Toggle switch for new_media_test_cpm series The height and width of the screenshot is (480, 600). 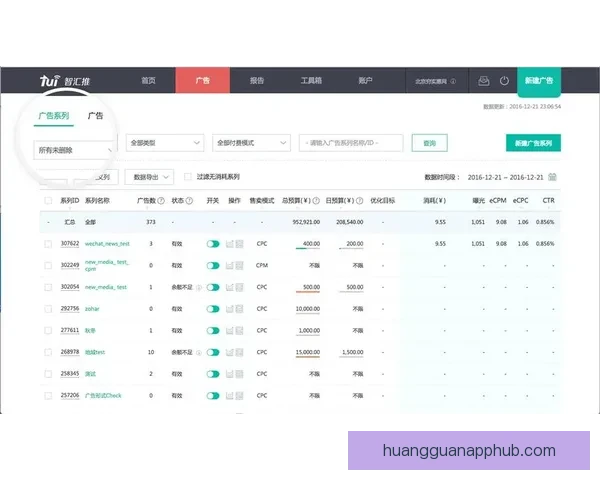(x=213, y=265)
